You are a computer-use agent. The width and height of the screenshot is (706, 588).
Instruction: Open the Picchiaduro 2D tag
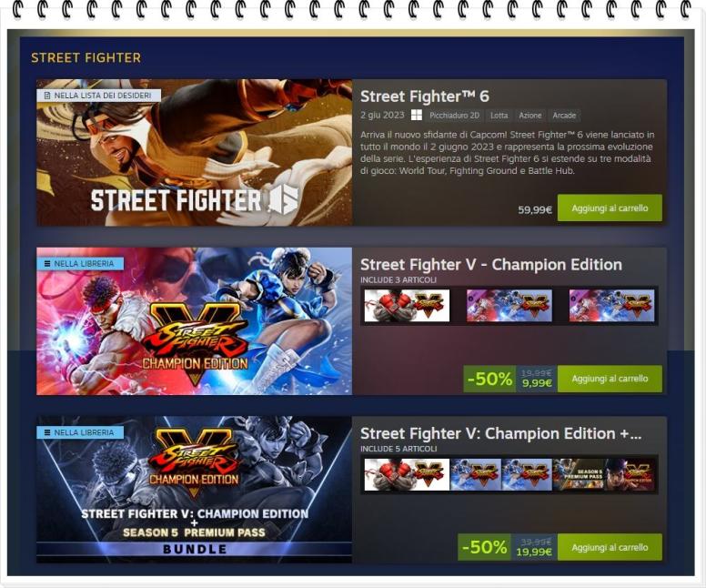[454, 116]
